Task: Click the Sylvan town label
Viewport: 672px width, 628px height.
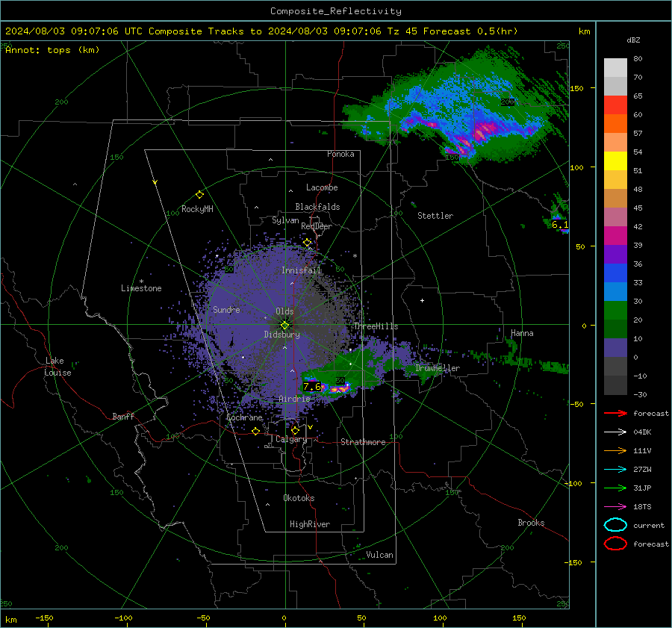Action: click(x=285, y=220)
